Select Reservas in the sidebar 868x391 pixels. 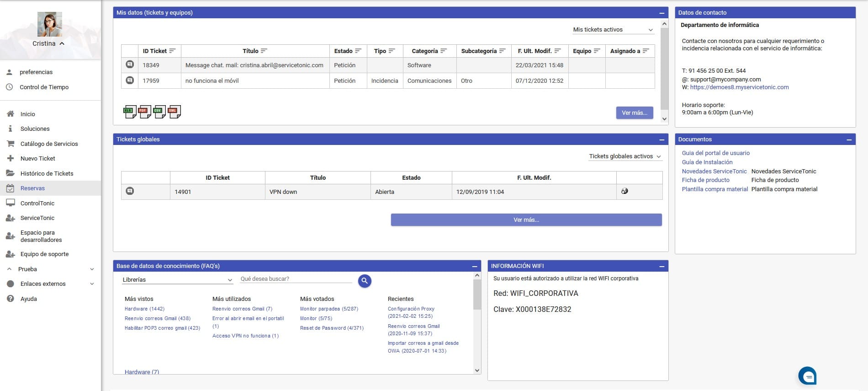click(x=50, y=188)
